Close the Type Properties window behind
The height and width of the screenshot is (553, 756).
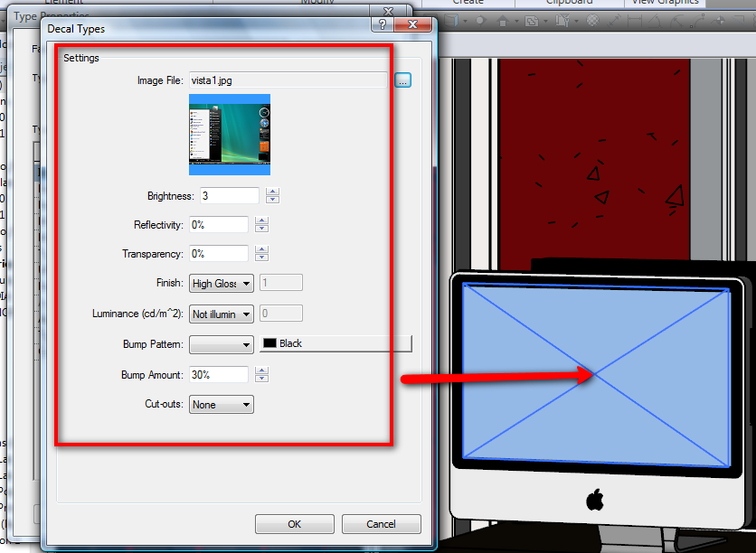coord(389,11)
